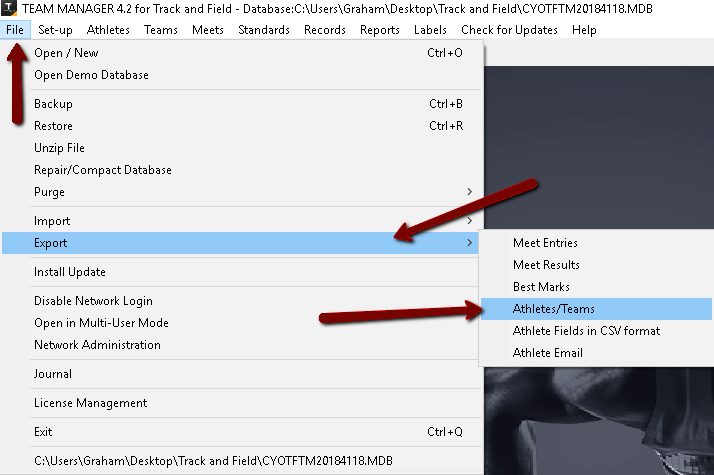Choose Unzip File
This screenshot has width=714, height=475.
click(241, 148)
